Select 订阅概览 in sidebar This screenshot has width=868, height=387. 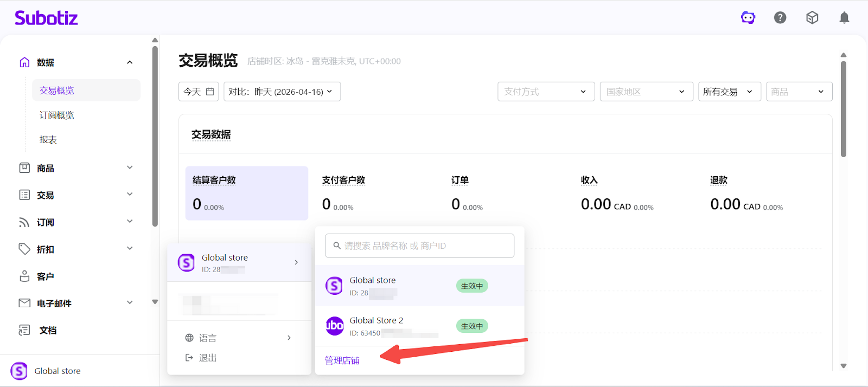coord(57,115)
